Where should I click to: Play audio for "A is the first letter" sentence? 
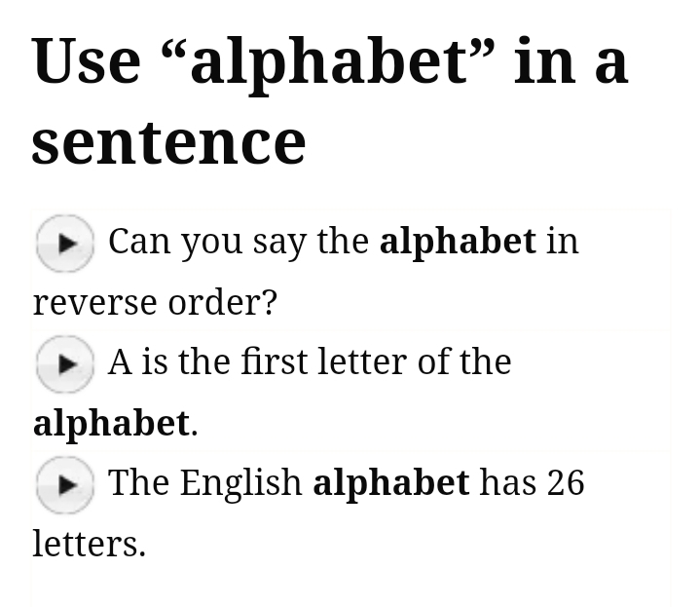[x=64, y=363]
